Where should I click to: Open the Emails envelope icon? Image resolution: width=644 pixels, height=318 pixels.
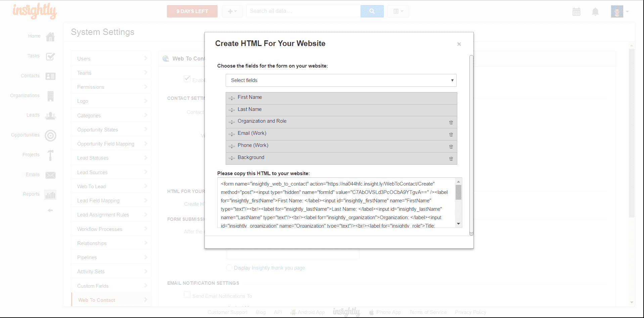50,175
